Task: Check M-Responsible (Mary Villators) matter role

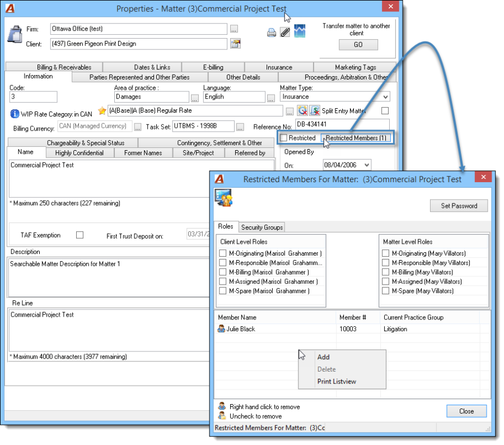Action: click(x=385, y=262)
